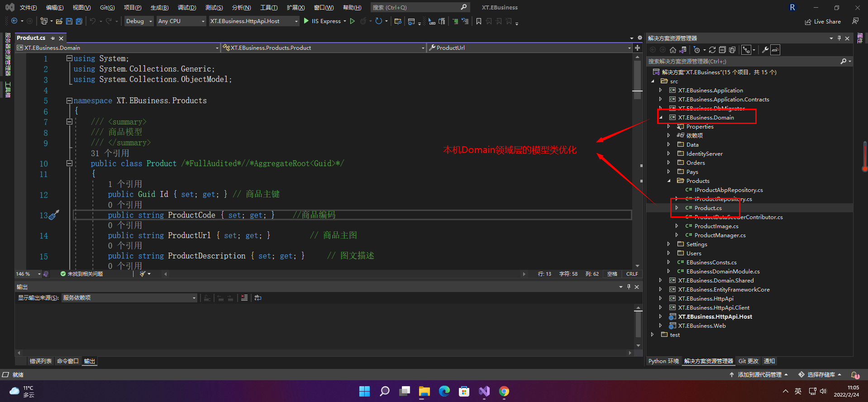Collapse the Products folder in Solution Explorer
This screenshot has width=868, height=402.
669,181
